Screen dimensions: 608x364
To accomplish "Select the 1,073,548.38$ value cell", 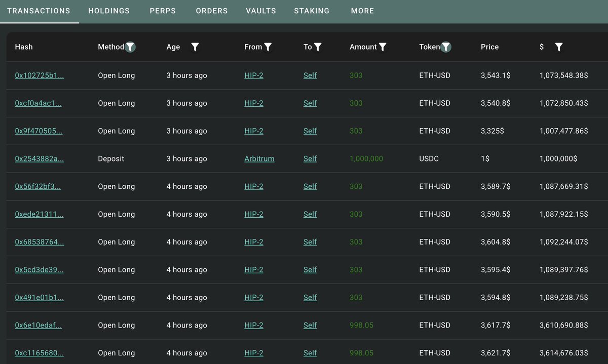I will tap(564, 75).
